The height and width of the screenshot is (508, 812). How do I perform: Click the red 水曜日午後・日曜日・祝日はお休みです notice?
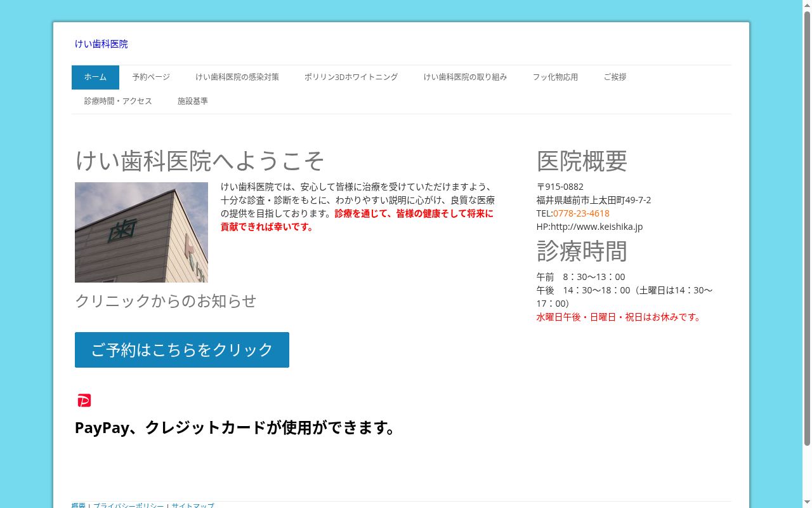coord(620,317)
